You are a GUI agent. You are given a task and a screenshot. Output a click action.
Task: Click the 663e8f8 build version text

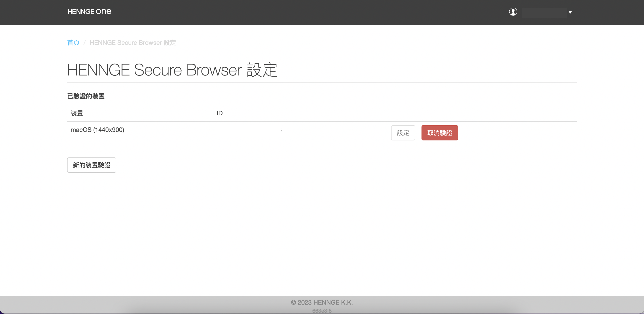point(322,311)
